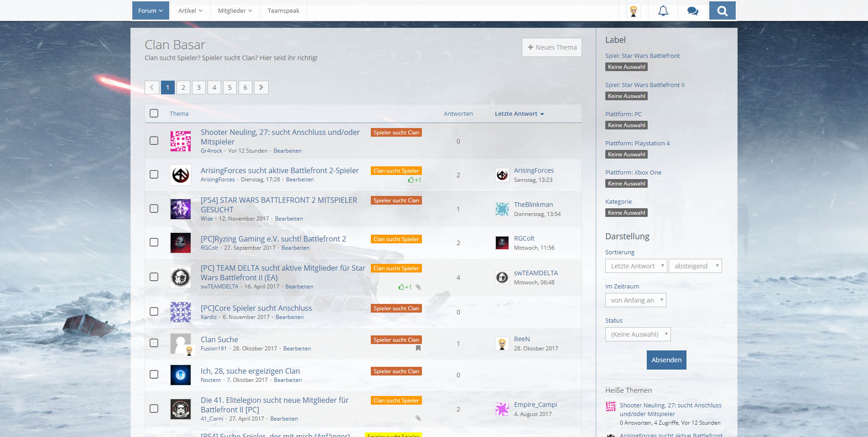
Task: Open Keine Auswahl under Spiel: Star Wars Battlefront
Action: pyautogui.click(x=626, y=67)
